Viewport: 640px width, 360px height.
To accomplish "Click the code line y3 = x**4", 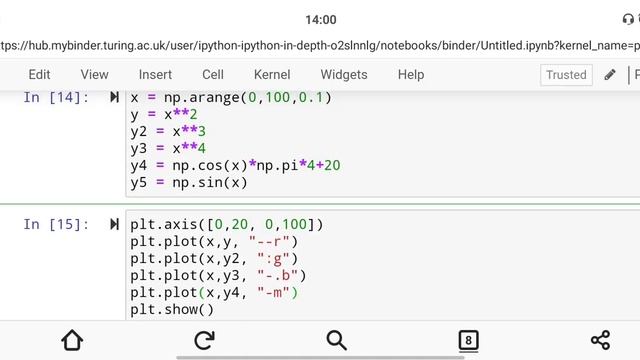I will (x=168, y=149).
